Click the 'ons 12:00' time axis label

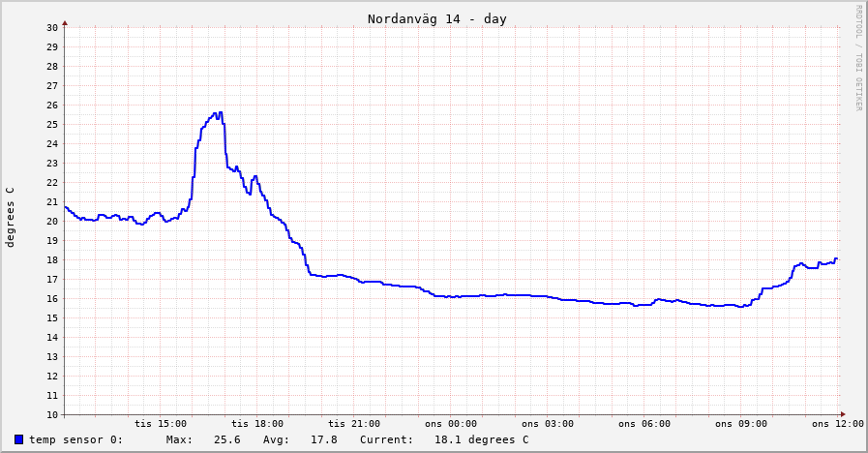[838, 424]
